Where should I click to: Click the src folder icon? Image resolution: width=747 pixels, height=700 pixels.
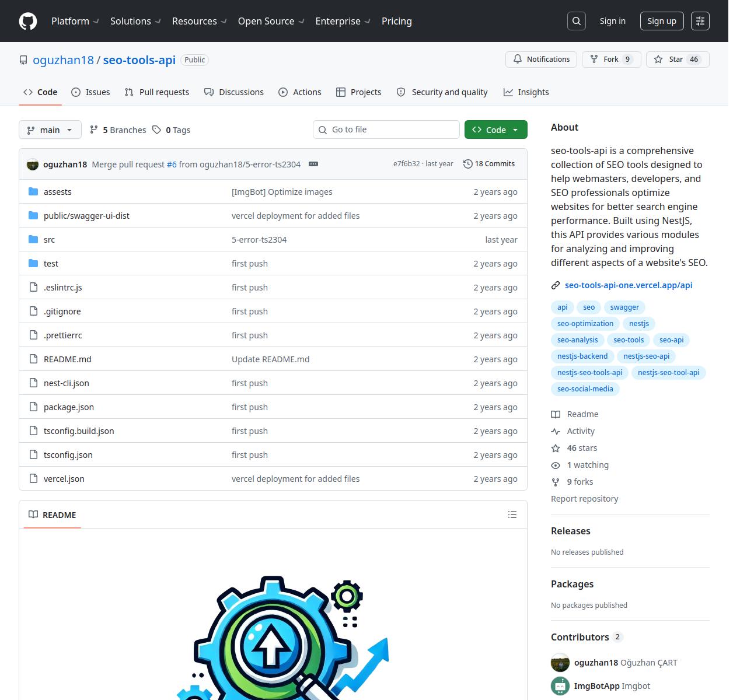pos(33,239)
